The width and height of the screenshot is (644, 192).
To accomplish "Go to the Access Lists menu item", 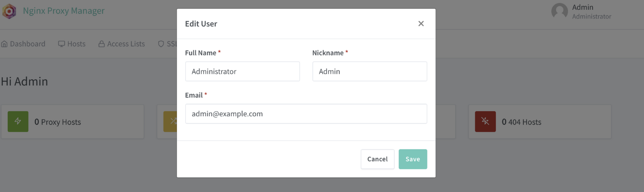I will pos(122,44).
